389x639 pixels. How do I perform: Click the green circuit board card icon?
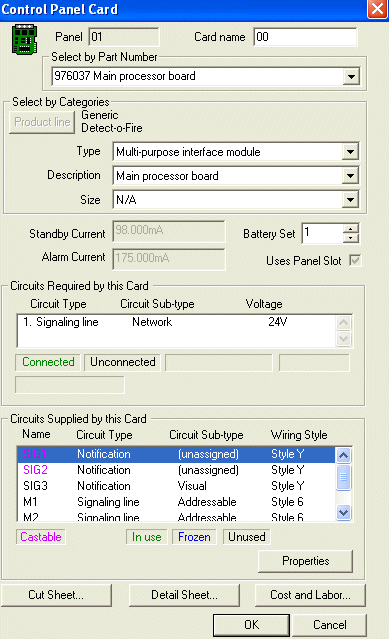[24, 40]
